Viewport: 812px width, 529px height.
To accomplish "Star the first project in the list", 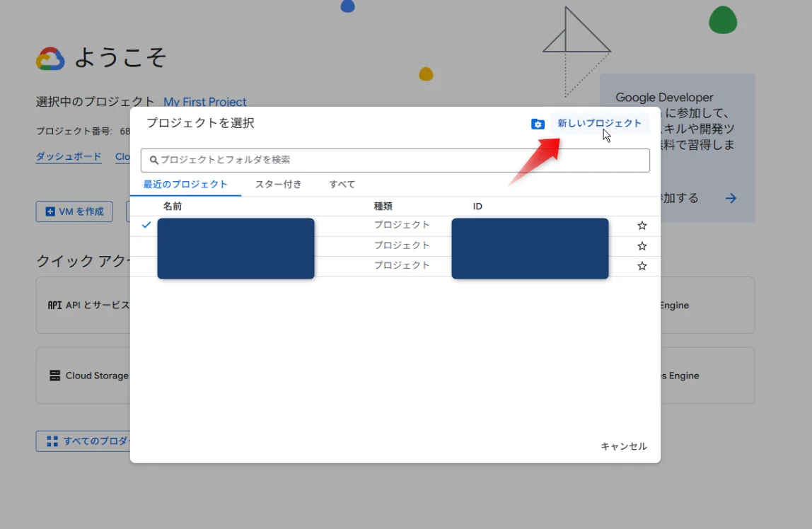I will [642, 226].
